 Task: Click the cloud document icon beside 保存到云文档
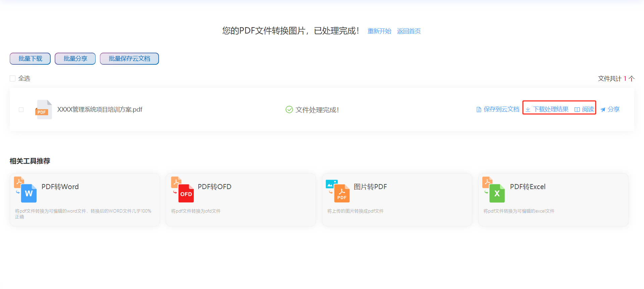point(479,110)
